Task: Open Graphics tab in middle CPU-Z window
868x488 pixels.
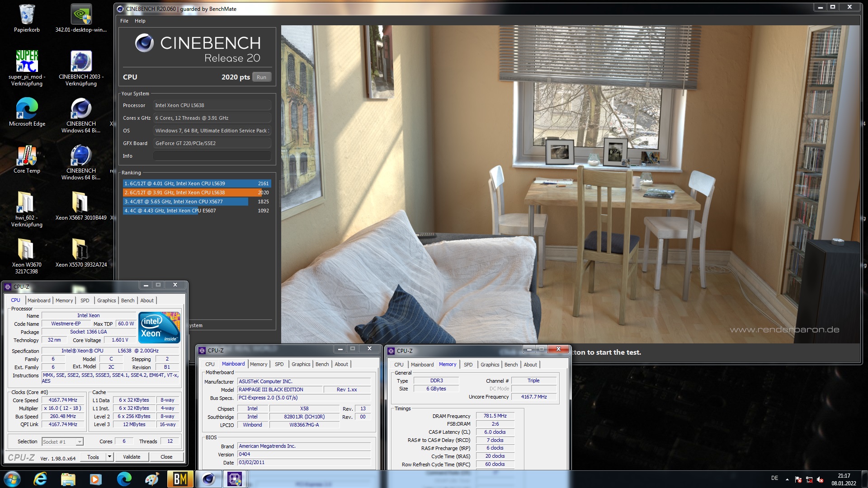Action: click(301, 364)
